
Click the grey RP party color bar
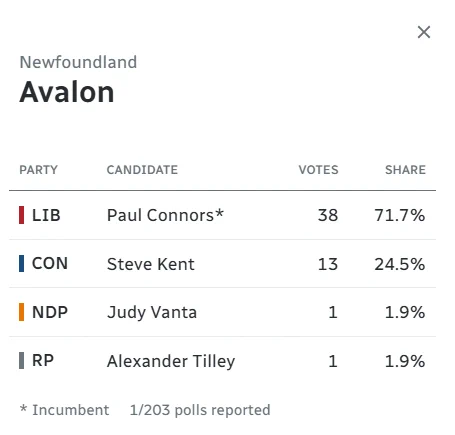(x=21, y=361)
